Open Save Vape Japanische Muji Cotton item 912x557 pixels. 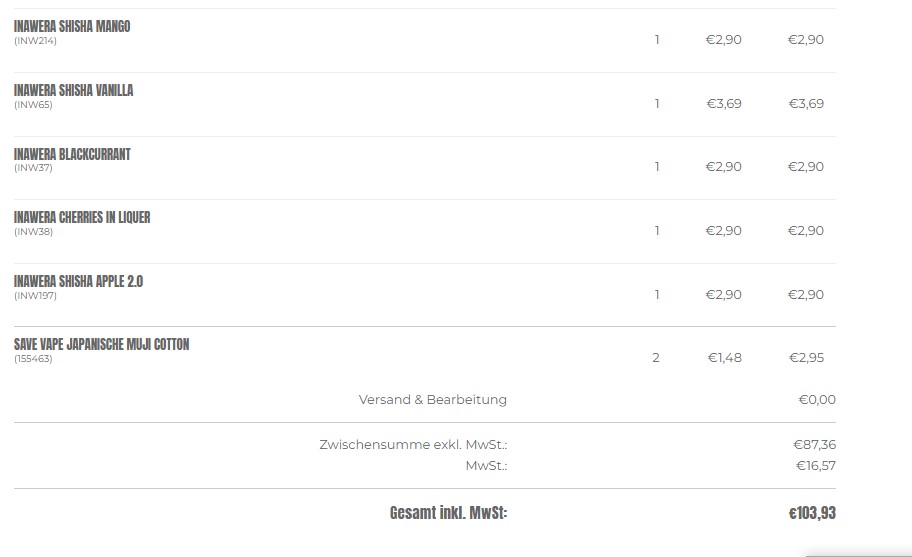(101, 345)
